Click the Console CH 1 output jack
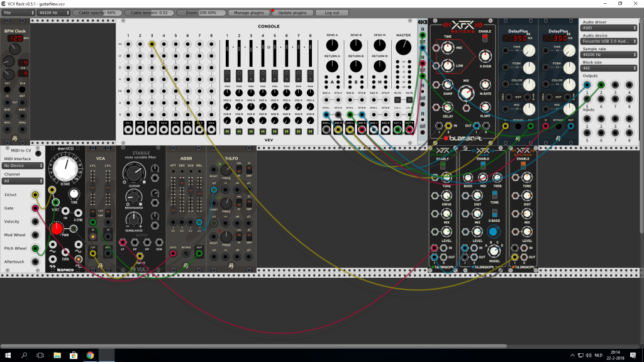Screen dimensions: 644x362 pos(128,129)
